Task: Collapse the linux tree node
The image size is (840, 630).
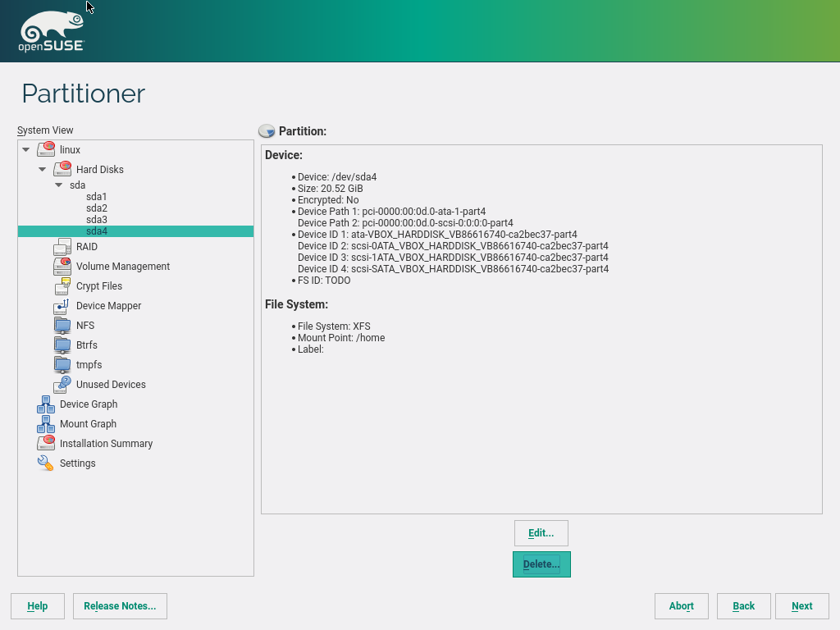Action: 26,150
